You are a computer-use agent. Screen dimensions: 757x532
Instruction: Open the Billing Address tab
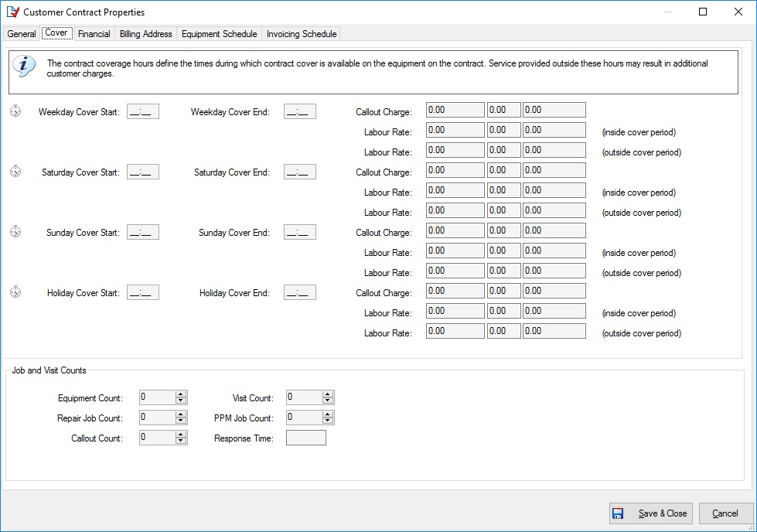[x=146, y=34]
